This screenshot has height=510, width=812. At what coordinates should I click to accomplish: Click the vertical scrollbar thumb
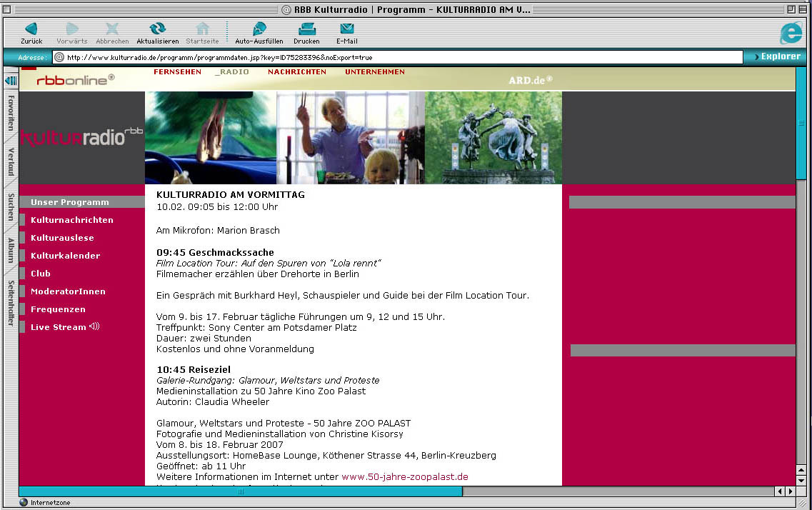coord(801,124)
